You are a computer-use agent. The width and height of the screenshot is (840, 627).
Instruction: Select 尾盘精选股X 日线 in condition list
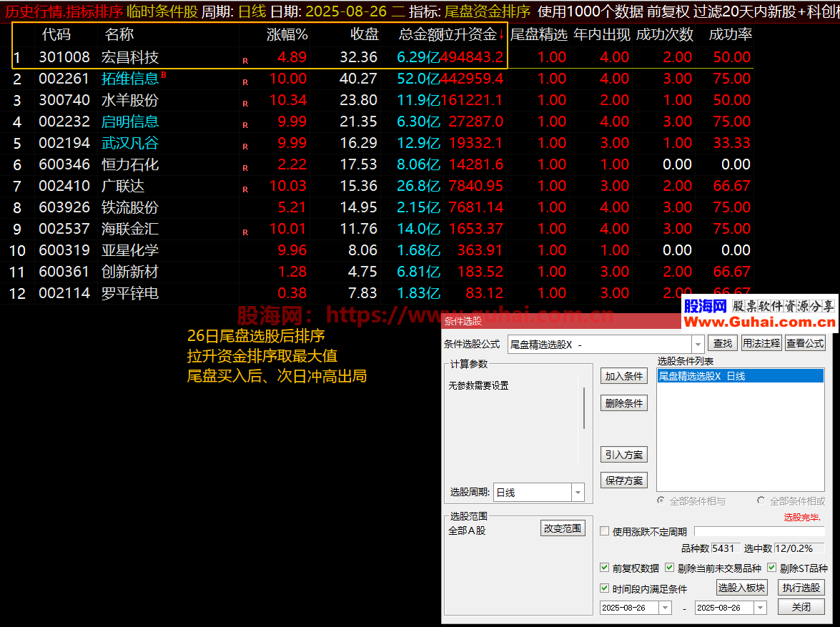tap(741, 376)
